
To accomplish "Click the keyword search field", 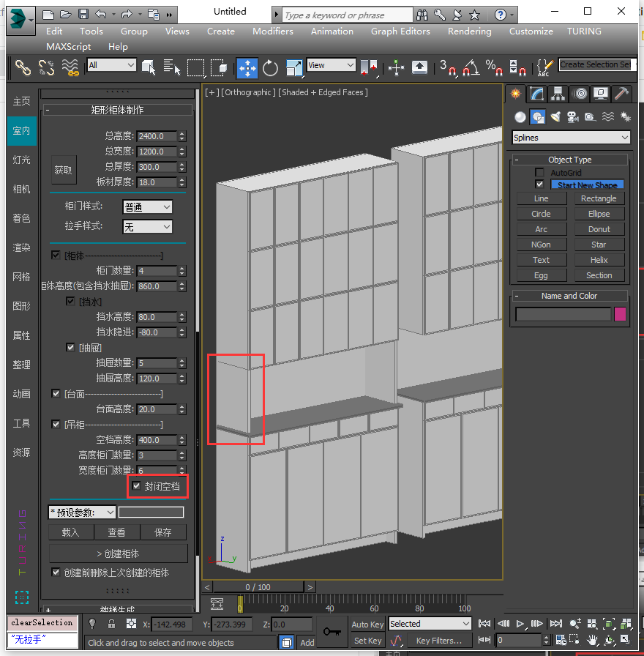I will pyautogui.click(x=348, y=15).
